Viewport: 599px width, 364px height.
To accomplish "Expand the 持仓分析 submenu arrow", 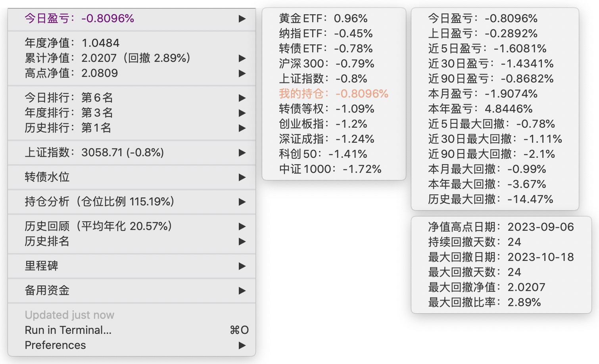I will point(242,202).
